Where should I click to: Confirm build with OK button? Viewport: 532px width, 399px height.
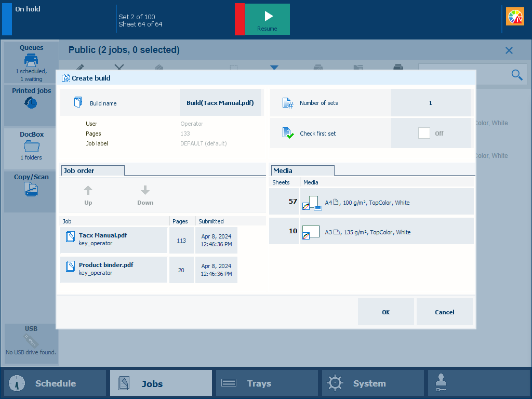tap(385, 312)
